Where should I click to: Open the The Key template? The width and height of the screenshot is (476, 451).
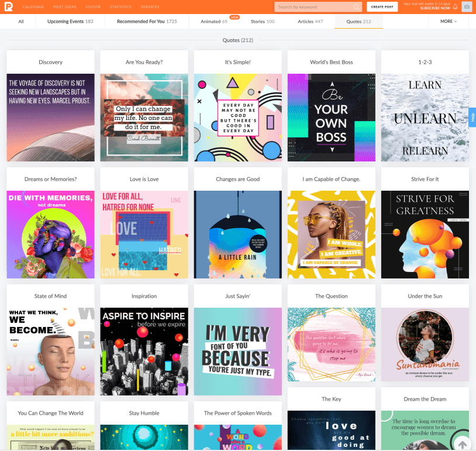tap(331, 418)
